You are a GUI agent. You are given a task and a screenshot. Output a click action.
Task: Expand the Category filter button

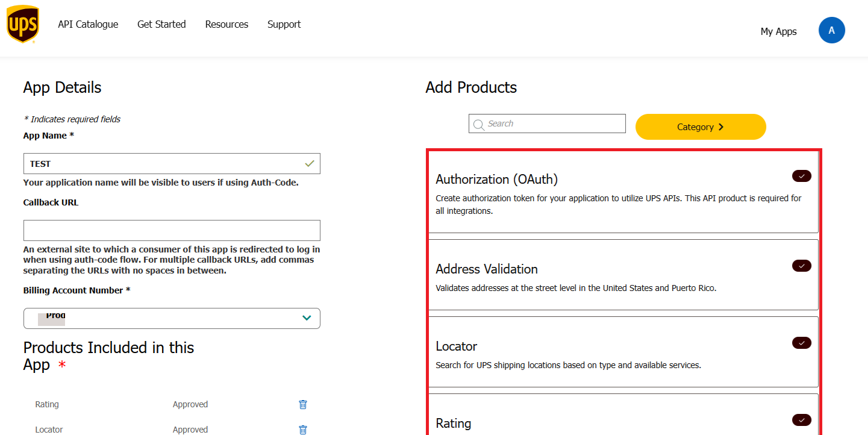pos(701,127)
